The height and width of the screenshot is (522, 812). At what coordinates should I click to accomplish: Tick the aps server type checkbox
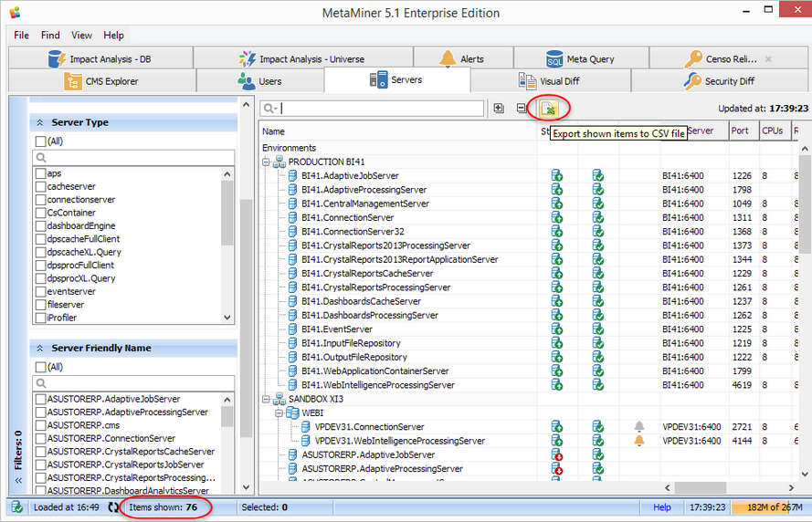pyautogui.click(x=40, y=173)
